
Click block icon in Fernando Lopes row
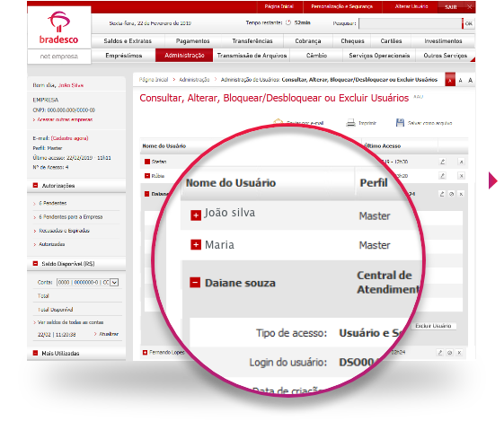[x=450, y=353]
